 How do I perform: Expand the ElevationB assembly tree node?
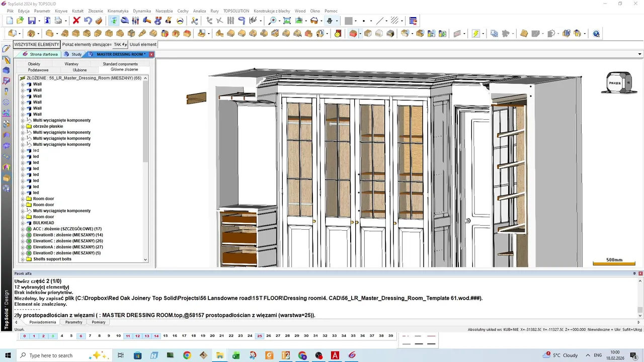point(23,235)
